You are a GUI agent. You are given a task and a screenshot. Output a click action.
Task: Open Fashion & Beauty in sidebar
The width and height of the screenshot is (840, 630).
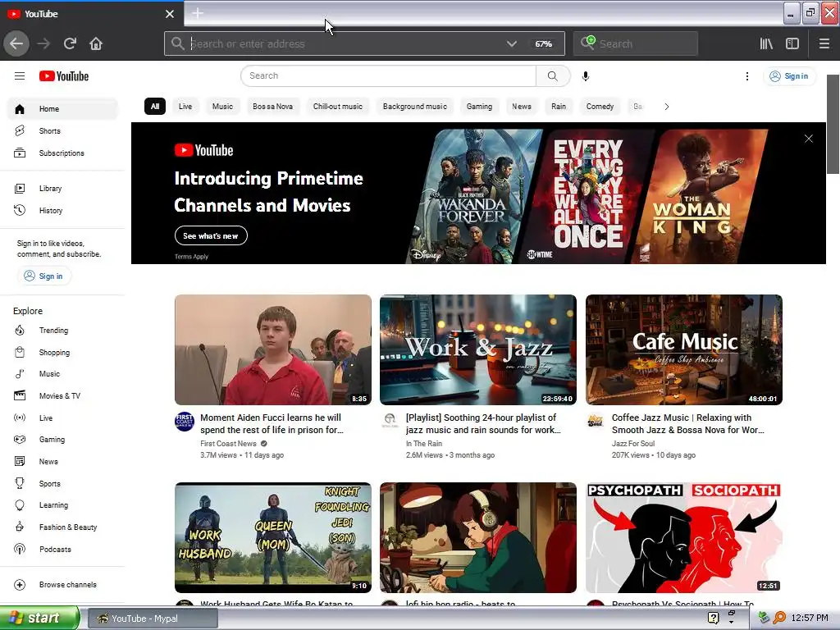[62, 527]
